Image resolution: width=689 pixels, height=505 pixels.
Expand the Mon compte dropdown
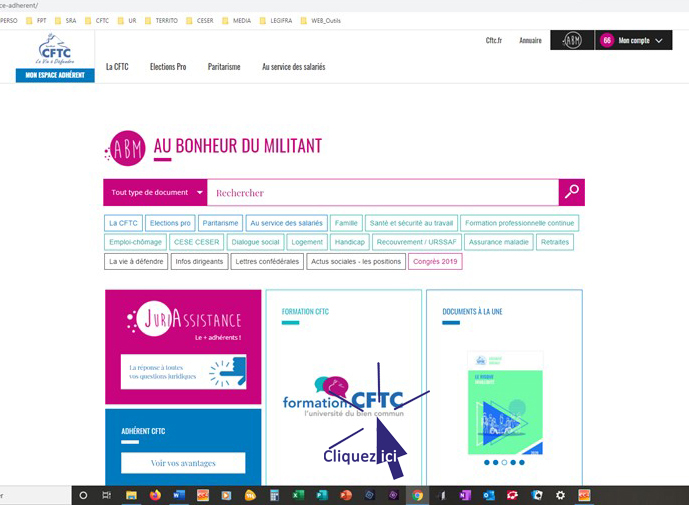pyautogui.click(x=634, y=40)
